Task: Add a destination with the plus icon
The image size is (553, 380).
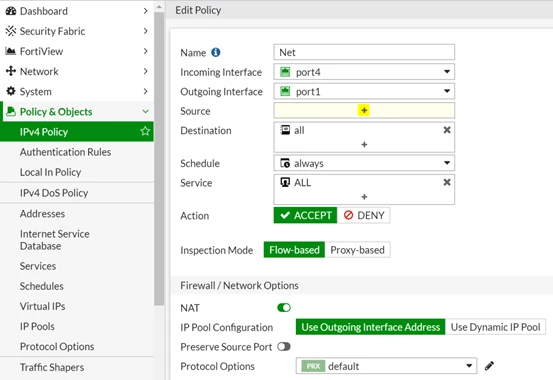Action: (x=364, y=144)
